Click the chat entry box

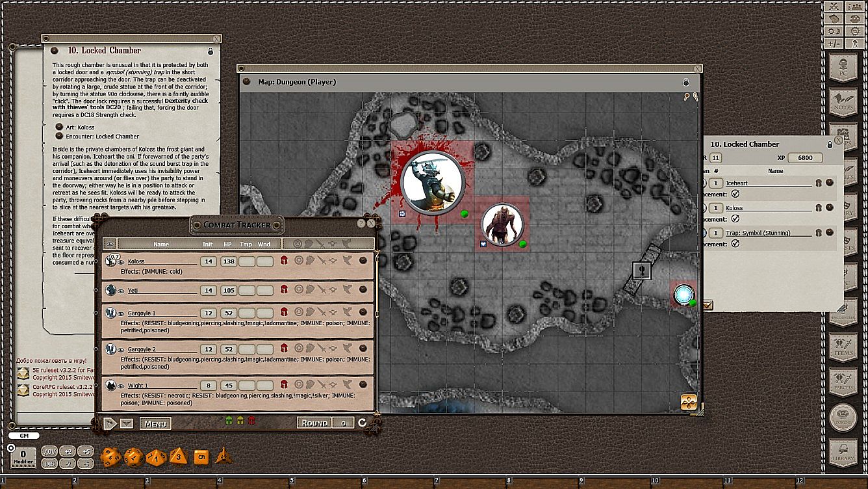[x=55, y=417]
